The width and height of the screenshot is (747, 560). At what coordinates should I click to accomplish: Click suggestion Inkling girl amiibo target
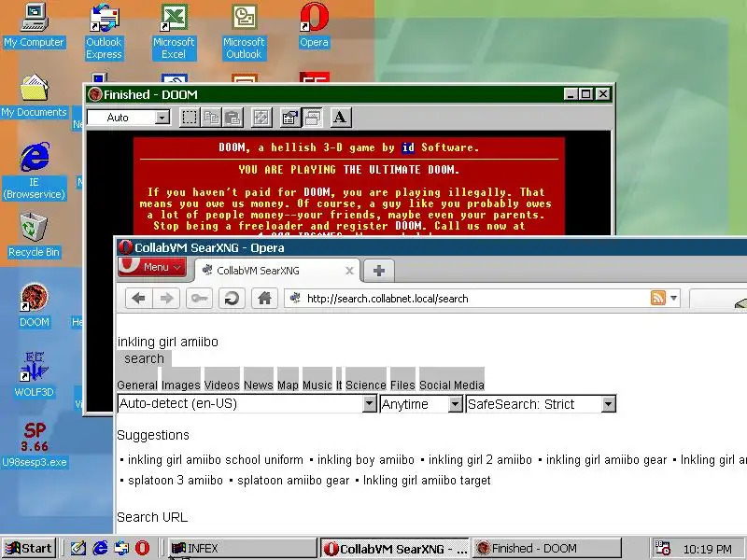[427, 480]
